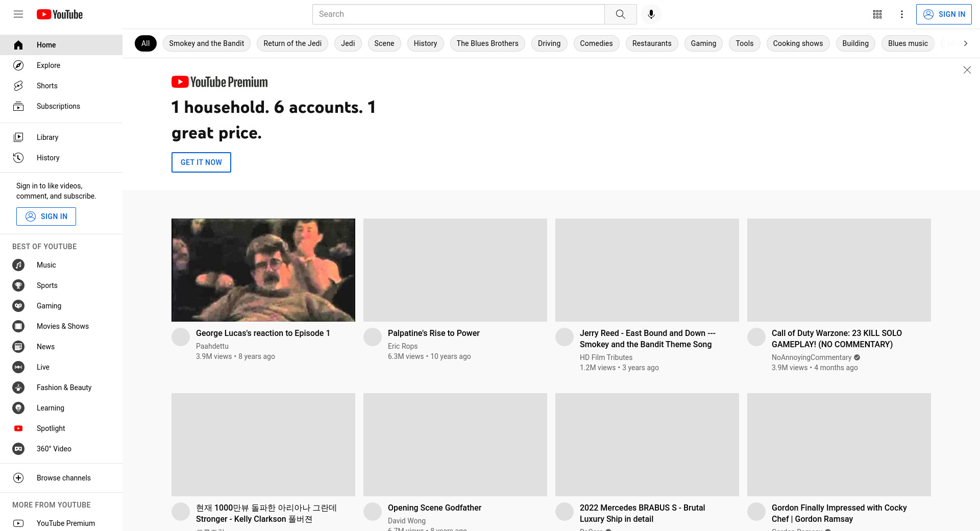This screenshot has height=531, width=980.
Task: Filter by The Blues Brothers
Action: coord(487,43)
